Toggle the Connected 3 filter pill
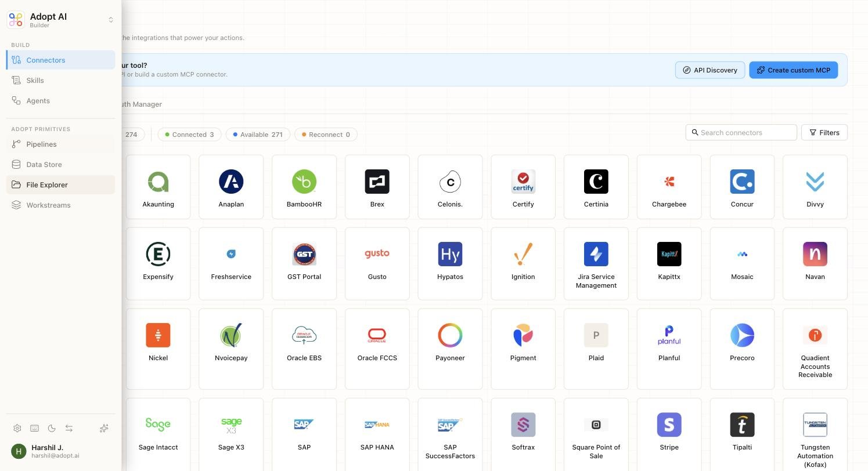This screenshot has height=471, width=868. [189, 135]
